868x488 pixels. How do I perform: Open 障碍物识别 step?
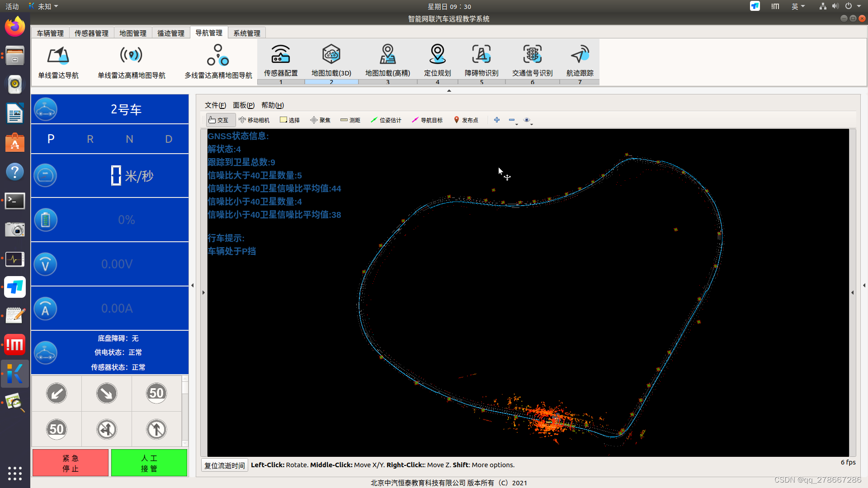click(x=481, y=61)
